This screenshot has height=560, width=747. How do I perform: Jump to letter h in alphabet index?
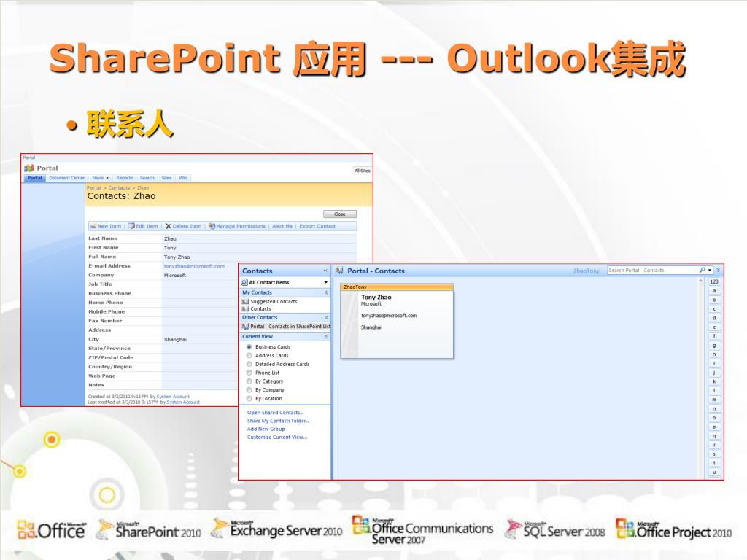pyautogui.click(x=713, y=354)
